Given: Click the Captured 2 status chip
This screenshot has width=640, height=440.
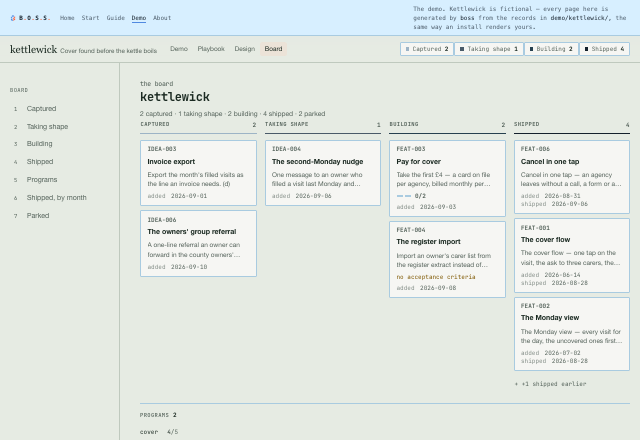Looking at the screenshot, I should click(x=427, y=49).
